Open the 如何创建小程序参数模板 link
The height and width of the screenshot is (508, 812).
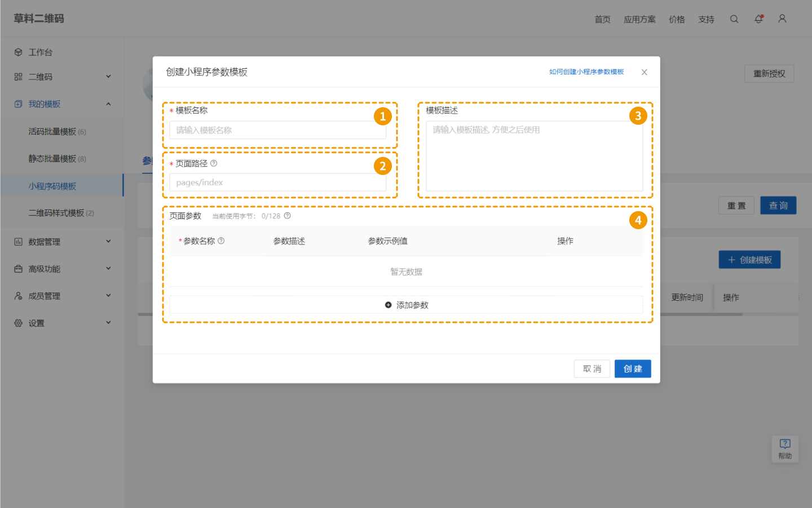point(585,72)
